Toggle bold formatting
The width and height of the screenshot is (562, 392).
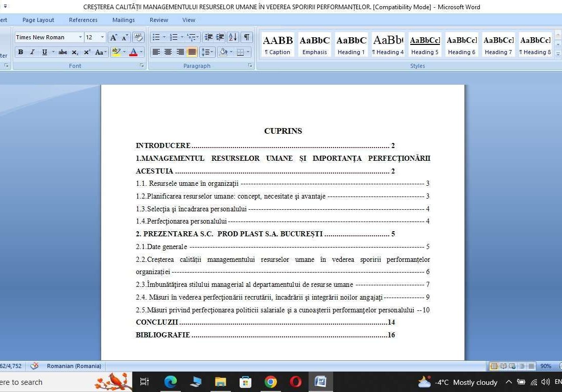click(x=20, y=52)
